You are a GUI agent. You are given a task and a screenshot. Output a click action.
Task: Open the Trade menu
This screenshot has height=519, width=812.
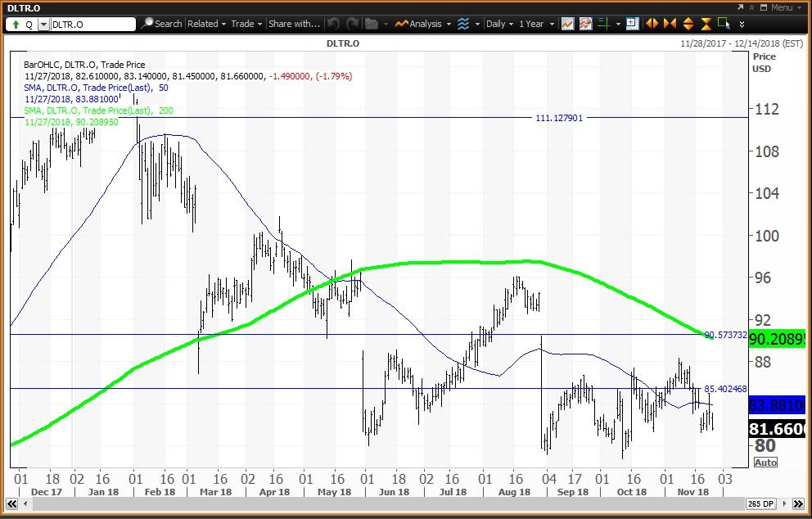coord(244,24)
